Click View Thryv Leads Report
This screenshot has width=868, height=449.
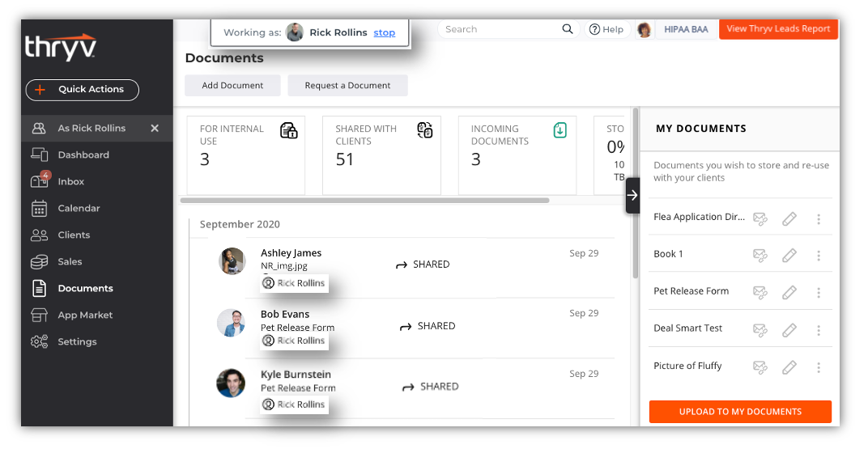pyautogui.click(x=778, y=29)
